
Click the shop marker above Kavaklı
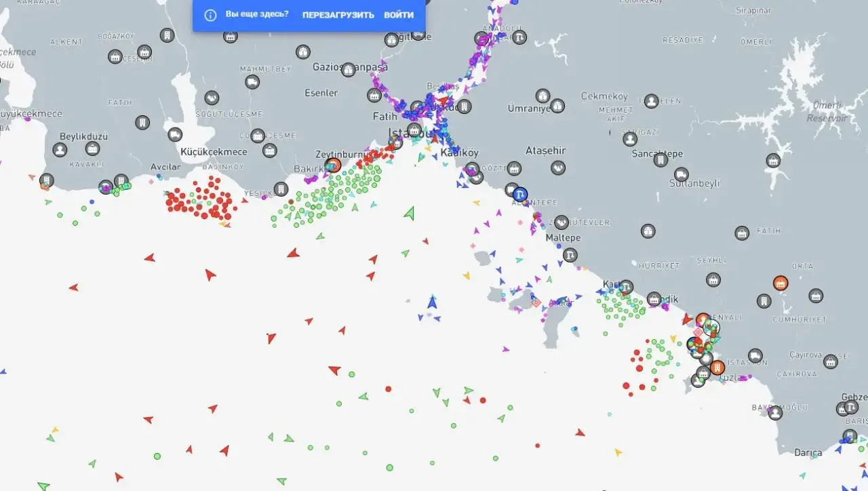click(x=92, y=149)
